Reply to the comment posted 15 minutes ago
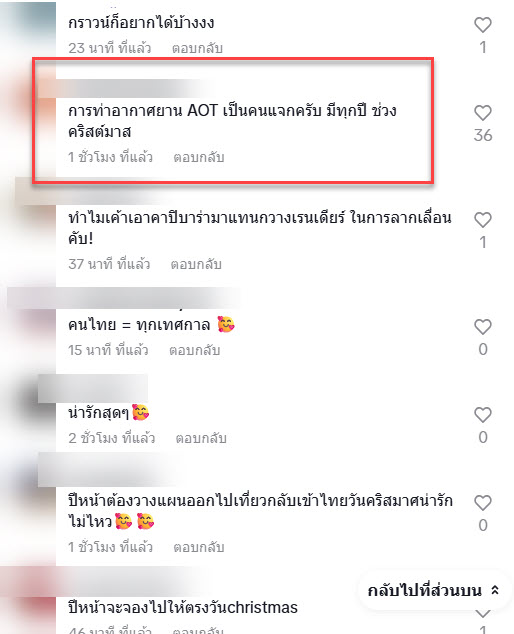The height and width of the screenshot is (634, 514). pos(195,350)
